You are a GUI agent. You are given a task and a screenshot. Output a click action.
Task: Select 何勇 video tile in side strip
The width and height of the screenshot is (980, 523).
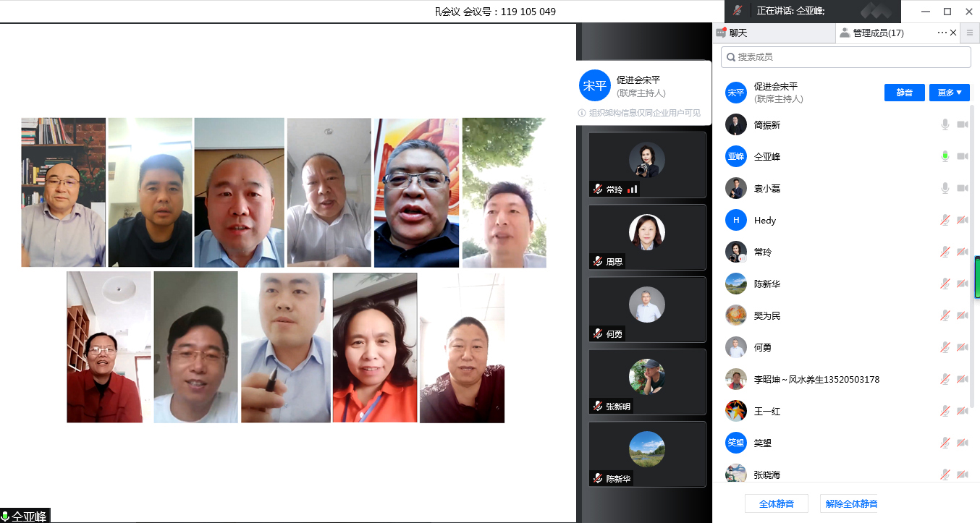point(647,310)
